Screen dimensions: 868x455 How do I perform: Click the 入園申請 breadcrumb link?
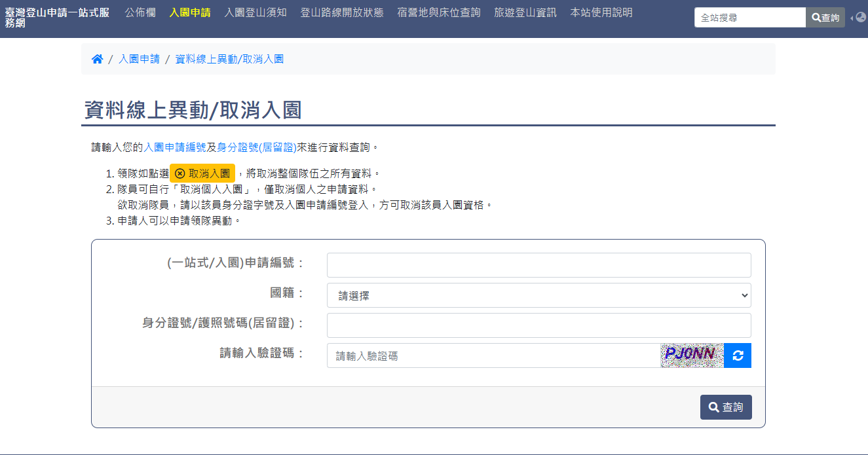coord(139,59)
